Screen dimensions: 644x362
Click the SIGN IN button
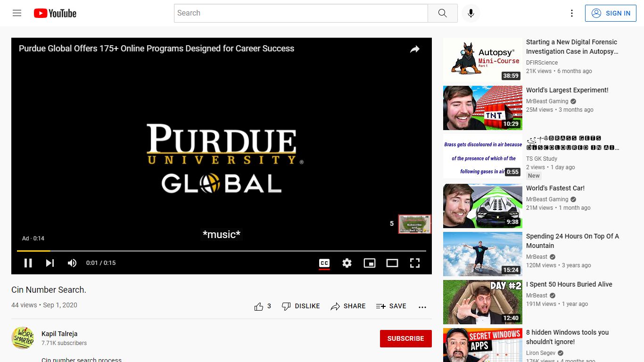611,13
